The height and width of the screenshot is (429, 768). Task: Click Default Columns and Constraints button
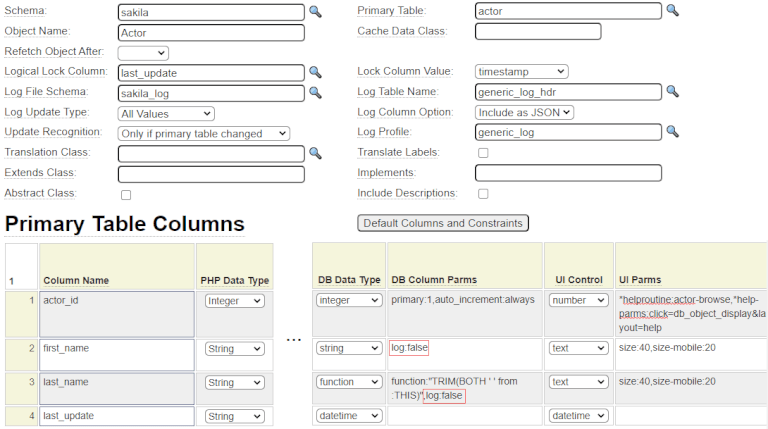442,223
